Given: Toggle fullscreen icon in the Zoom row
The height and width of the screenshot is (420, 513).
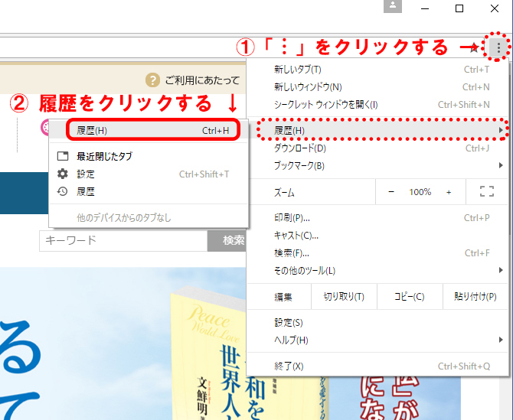Looking at the screenshot, I should point(486,191).
